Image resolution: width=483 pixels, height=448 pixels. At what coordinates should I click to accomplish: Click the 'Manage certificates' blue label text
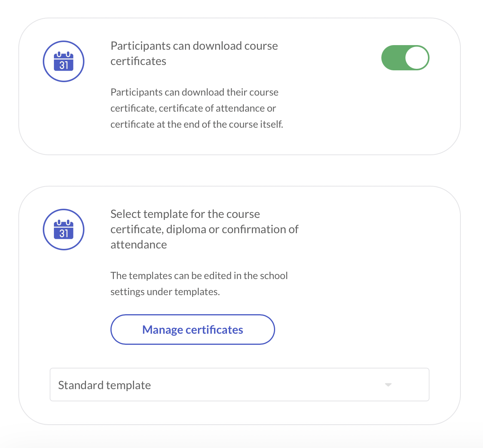point(193,330)
